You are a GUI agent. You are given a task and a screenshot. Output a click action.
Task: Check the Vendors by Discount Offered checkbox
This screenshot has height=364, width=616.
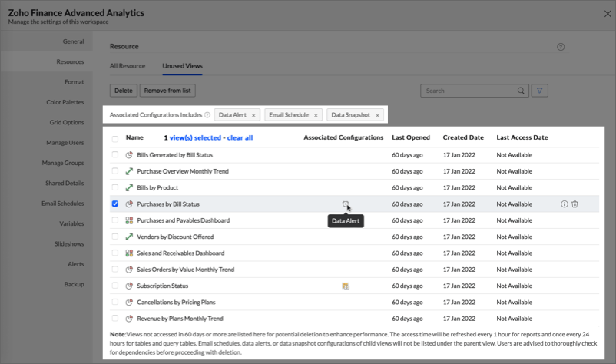(x=114, y=237)
